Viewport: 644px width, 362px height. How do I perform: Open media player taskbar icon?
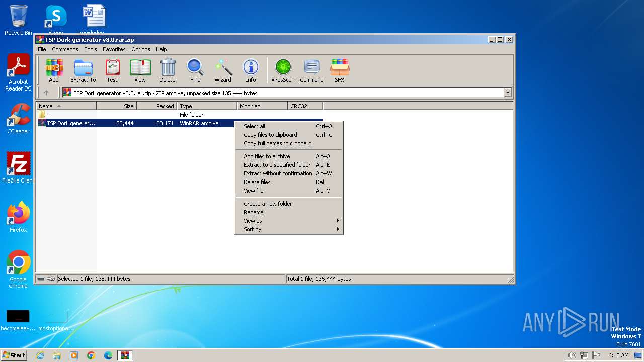pyautogui.click(x=74, y=355)
